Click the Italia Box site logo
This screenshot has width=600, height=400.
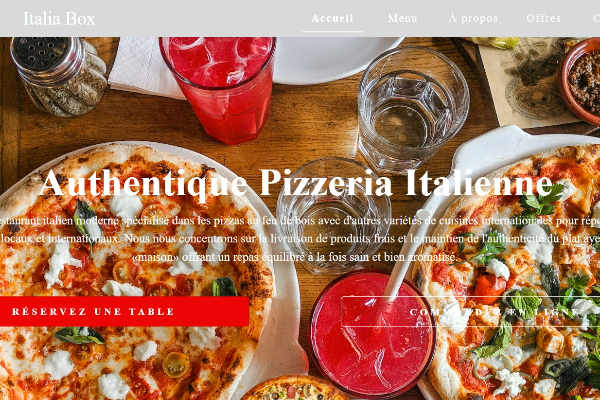click(59, 18)
